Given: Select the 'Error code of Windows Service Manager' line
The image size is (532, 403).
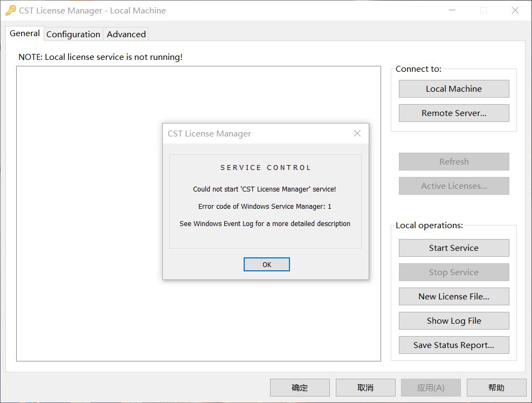Looking at the screenshot, I should pos(265,207).
